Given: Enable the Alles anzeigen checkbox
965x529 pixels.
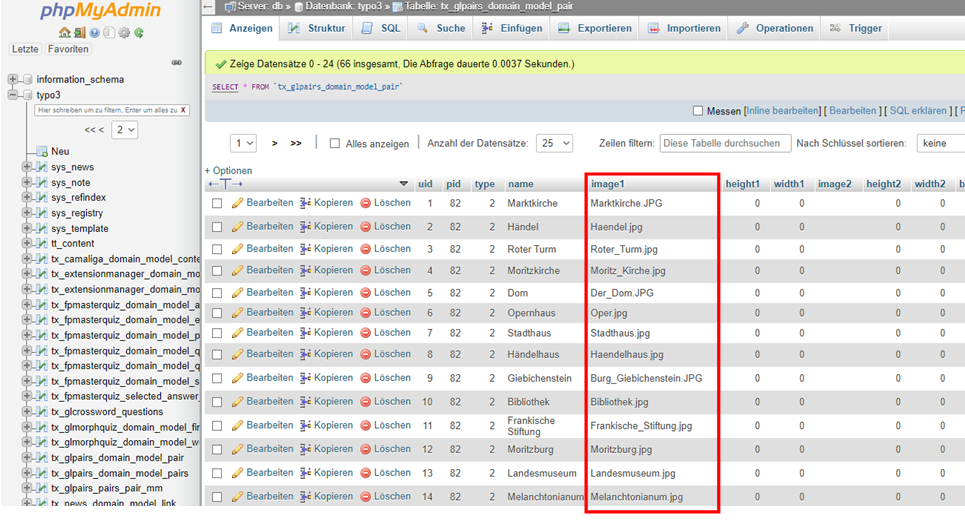Looking at the screenshot, I should click(335, 143).
